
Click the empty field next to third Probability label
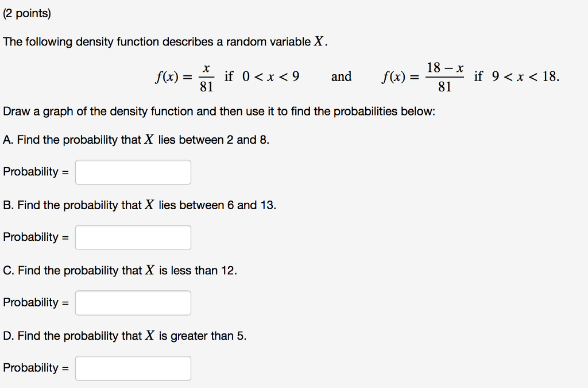[x=133, y=303]
